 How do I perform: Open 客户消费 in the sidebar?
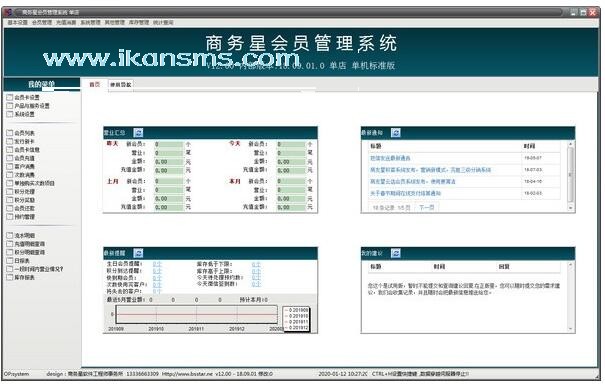20,167
